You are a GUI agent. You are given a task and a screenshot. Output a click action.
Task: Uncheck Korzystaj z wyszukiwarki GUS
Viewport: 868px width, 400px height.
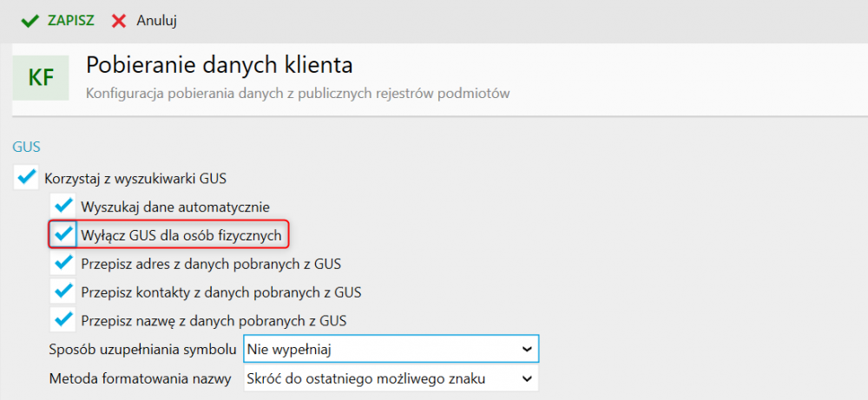coord(27,179)
